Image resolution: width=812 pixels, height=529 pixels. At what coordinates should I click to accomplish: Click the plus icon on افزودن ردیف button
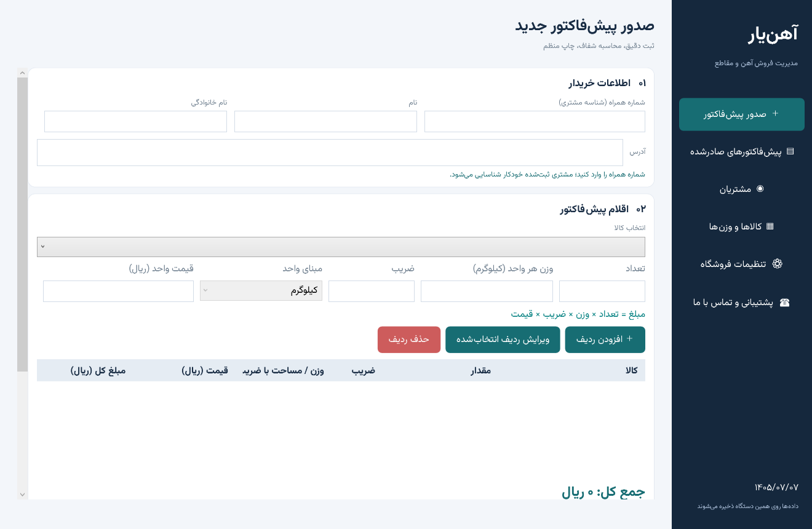629,339
